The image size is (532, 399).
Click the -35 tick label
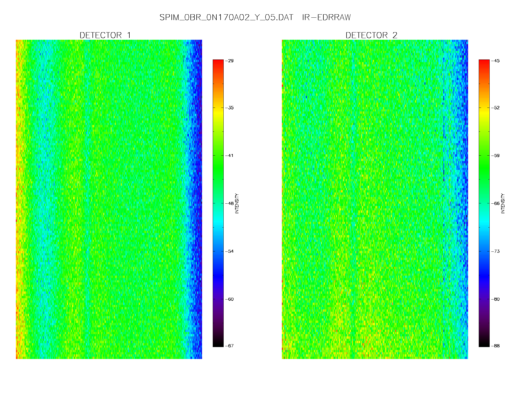(x=229, y=108)
